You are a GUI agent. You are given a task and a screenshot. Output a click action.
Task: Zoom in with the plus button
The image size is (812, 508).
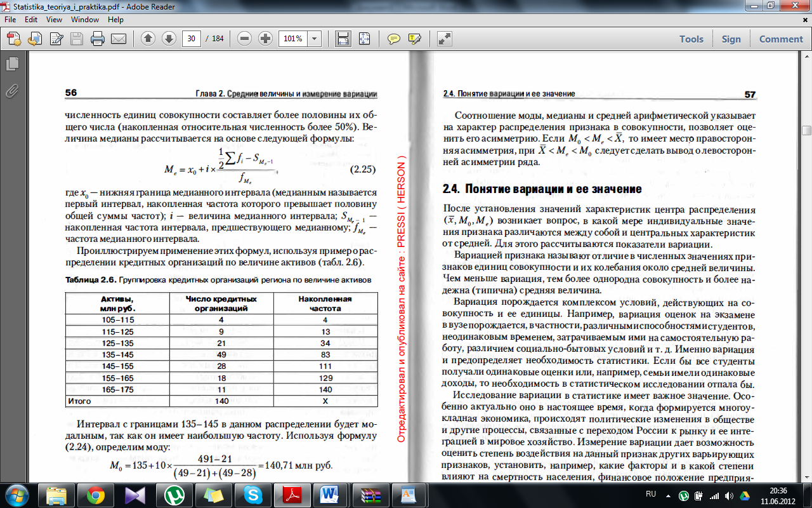[266, 39]
